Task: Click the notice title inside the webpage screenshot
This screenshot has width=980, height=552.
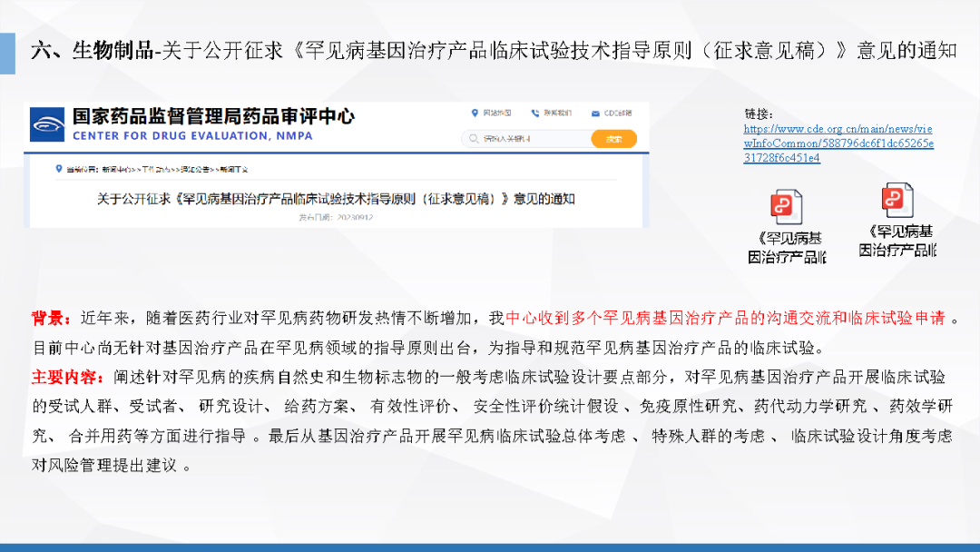Action: 336,197
